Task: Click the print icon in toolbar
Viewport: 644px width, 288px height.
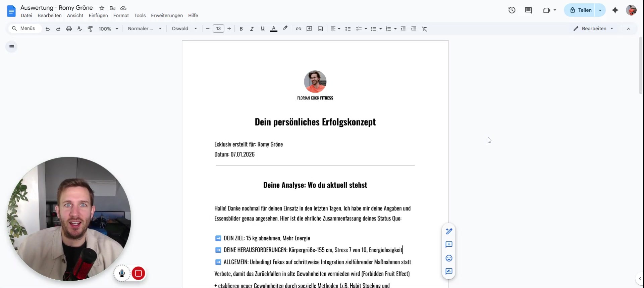Action: (69, 29)
